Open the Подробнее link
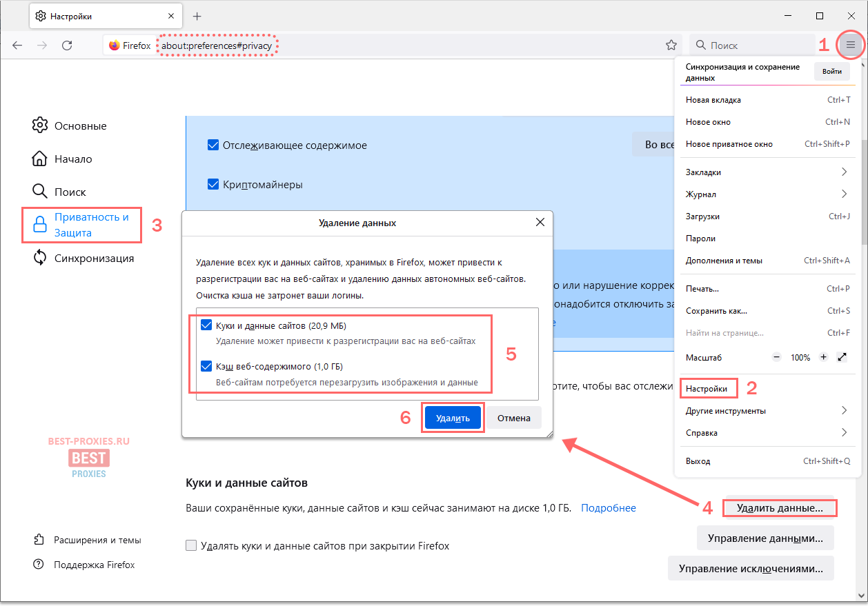The width and height of the screenshot is (868, 606). pos(609,508)
